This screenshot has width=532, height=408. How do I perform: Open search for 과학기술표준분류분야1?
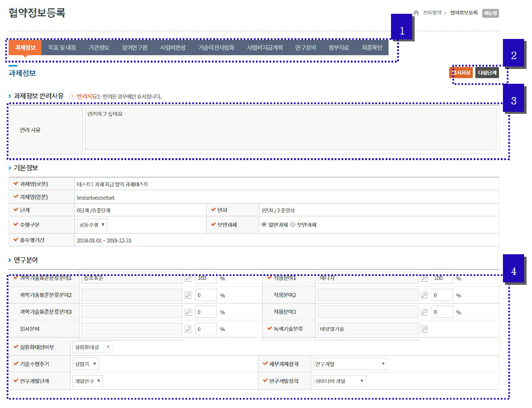(188, 278)
